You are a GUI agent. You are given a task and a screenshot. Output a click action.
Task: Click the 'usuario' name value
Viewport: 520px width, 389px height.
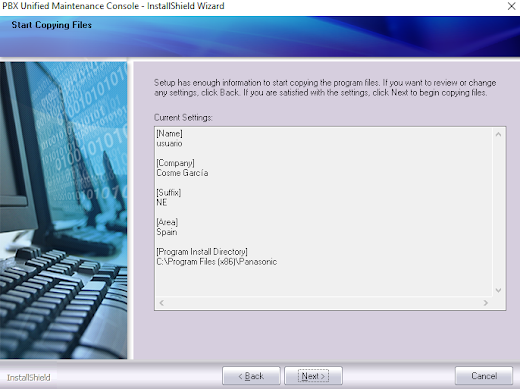[169, 143]
